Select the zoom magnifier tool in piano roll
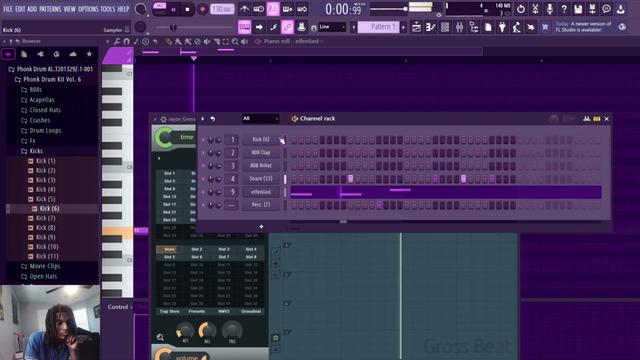 click(x=235, y=41)
